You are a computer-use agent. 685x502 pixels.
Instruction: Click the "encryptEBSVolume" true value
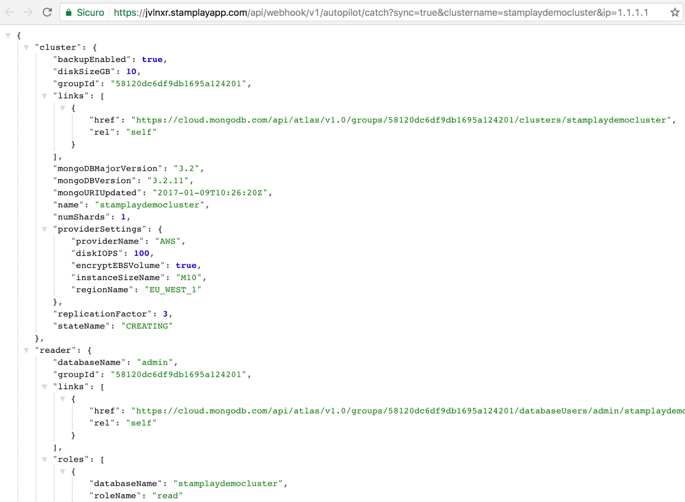coord(186,265)
